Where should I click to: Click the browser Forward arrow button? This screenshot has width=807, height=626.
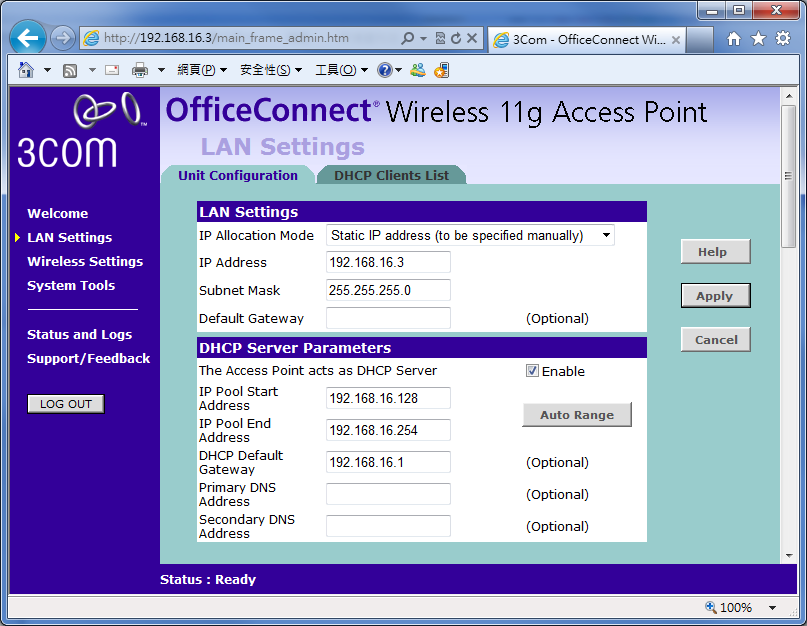[63, 38]
